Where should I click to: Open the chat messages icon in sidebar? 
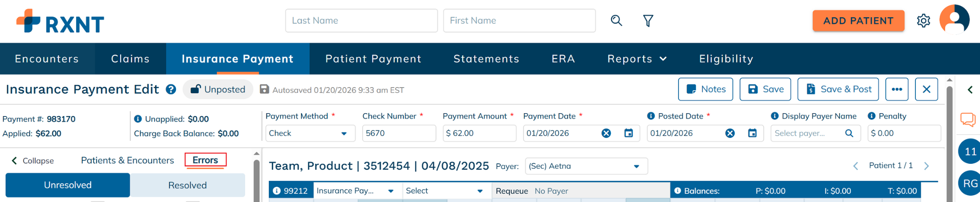click(x=968, y=119)
